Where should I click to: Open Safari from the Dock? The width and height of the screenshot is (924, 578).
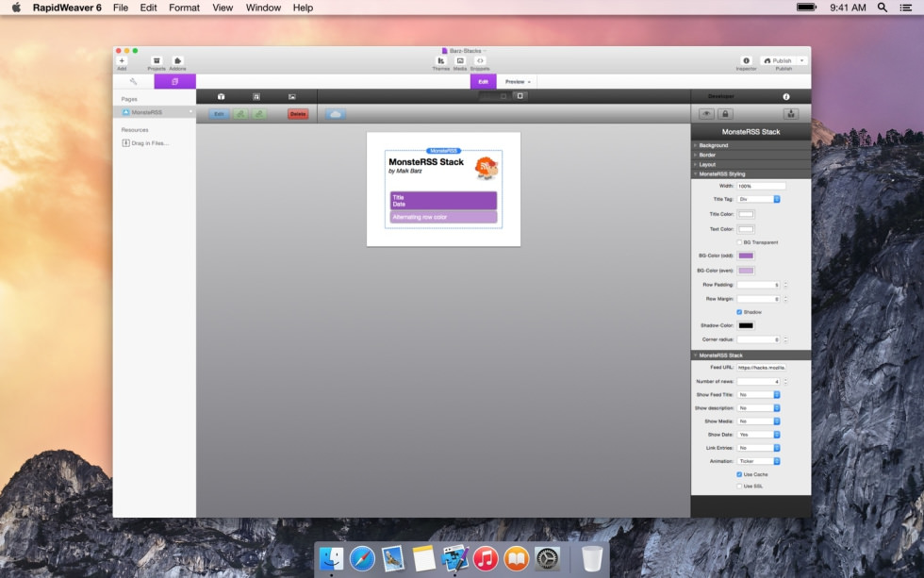point(362,558)
